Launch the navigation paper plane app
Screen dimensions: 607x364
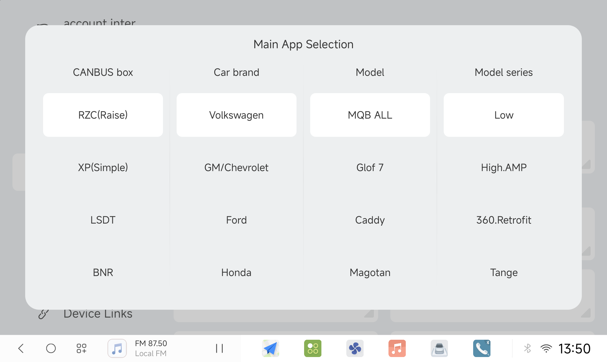pos(270,348)
